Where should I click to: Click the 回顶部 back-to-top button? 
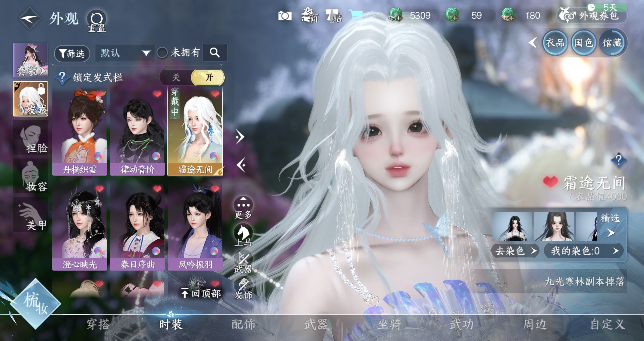tap(201, 293)
